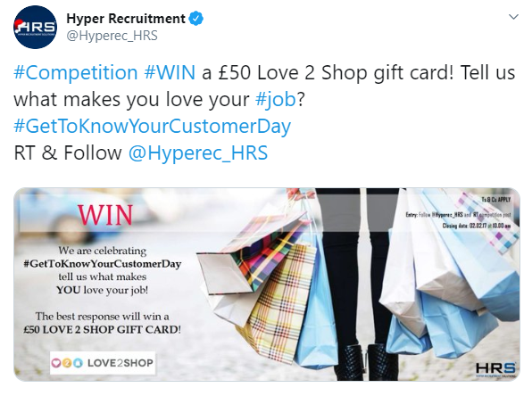Click the Entry instructions line in banner
Viewport: 532px width, 396px height.
(458, 215)
